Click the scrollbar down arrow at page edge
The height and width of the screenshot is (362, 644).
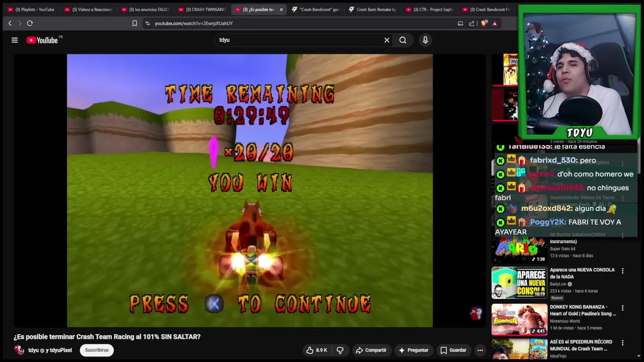click(x=639, y=356)
